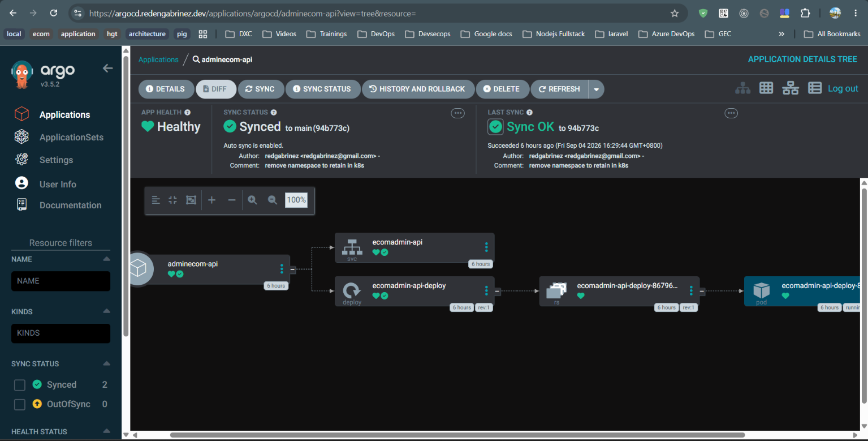This screenshot has height=441, width=868.
Task: Click the DETAILS button
Action: tap(166, 89)
